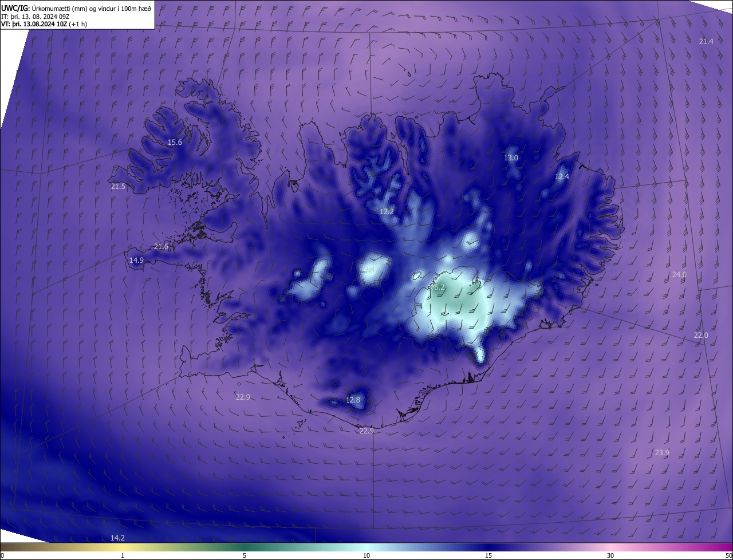
Task: Click the colour scale tick labelled 0
Action: 2,555
